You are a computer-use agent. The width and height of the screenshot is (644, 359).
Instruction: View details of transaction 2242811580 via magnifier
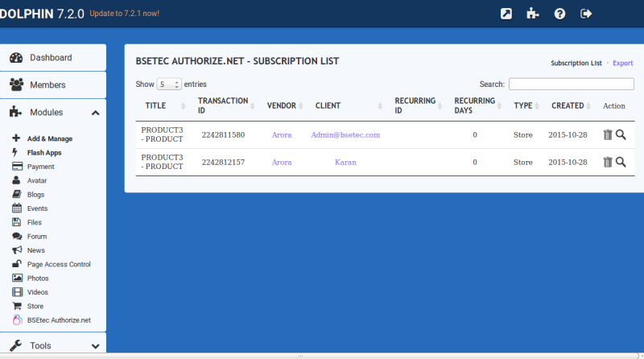(621, 134)
